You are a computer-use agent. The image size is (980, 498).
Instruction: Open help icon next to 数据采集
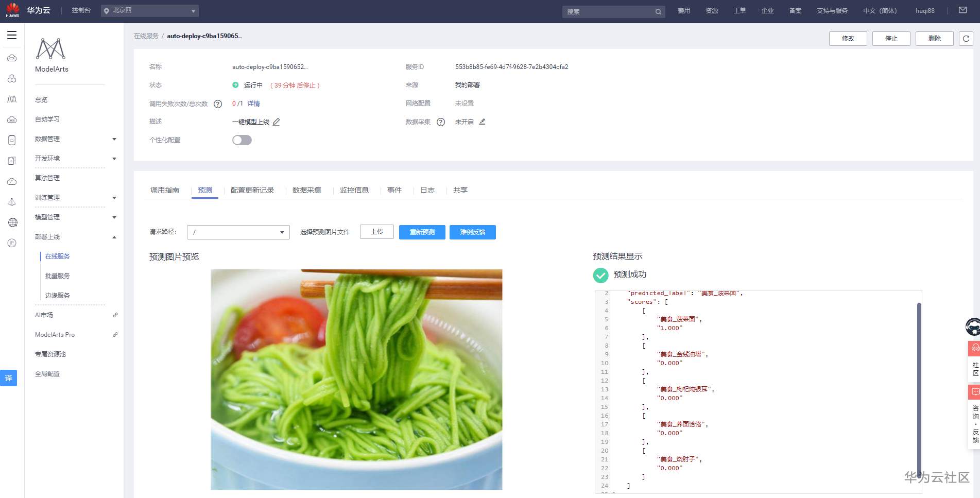tap(441, 122)
